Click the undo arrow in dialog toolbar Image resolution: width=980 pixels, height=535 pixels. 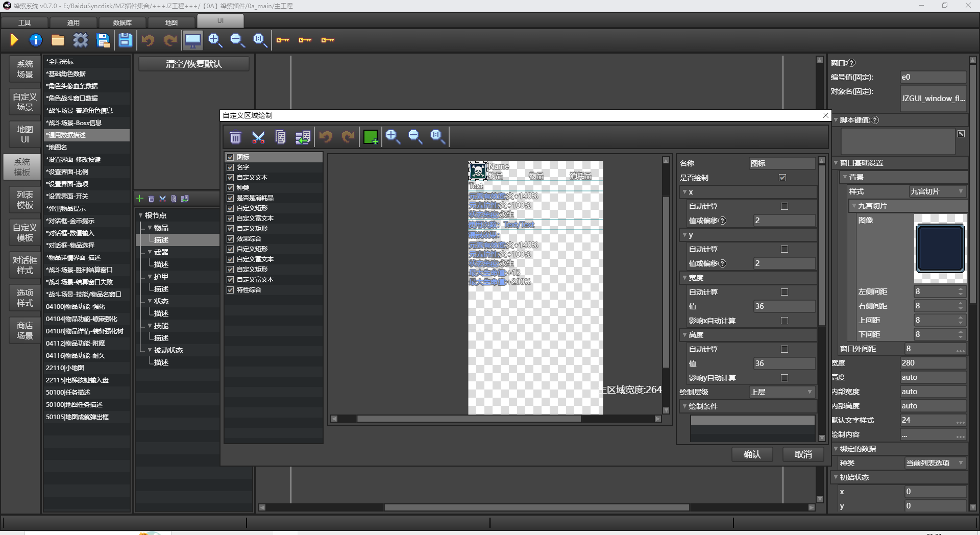tap(326, 137)
